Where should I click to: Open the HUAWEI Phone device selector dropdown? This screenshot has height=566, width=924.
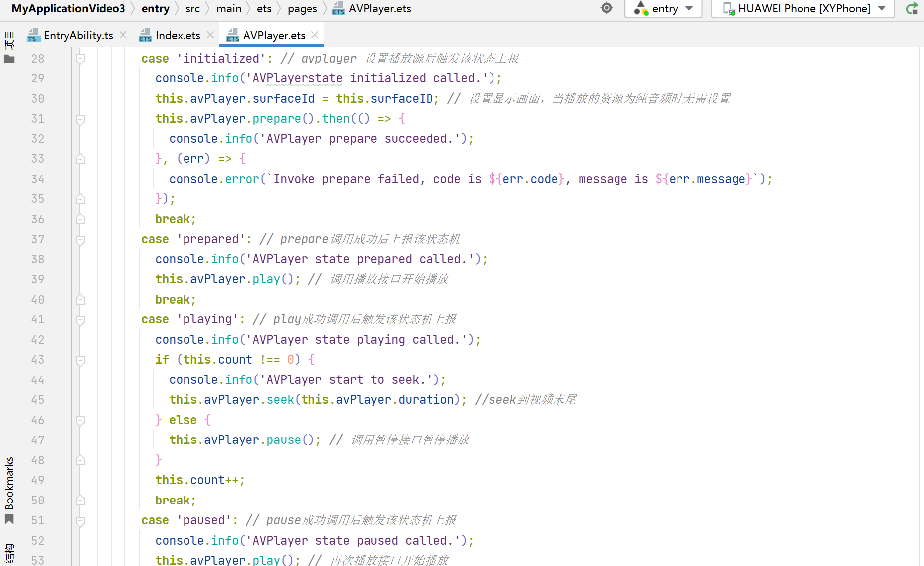tap(803, 8)
